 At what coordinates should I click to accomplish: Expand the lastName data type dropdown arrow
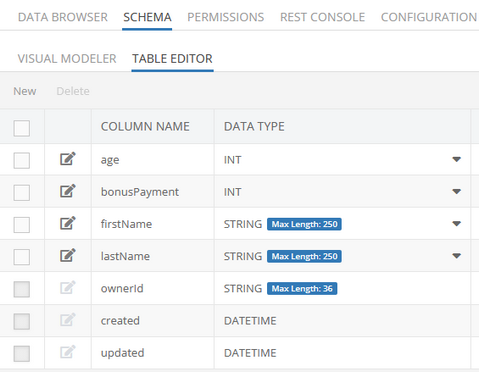click(457, 256)
